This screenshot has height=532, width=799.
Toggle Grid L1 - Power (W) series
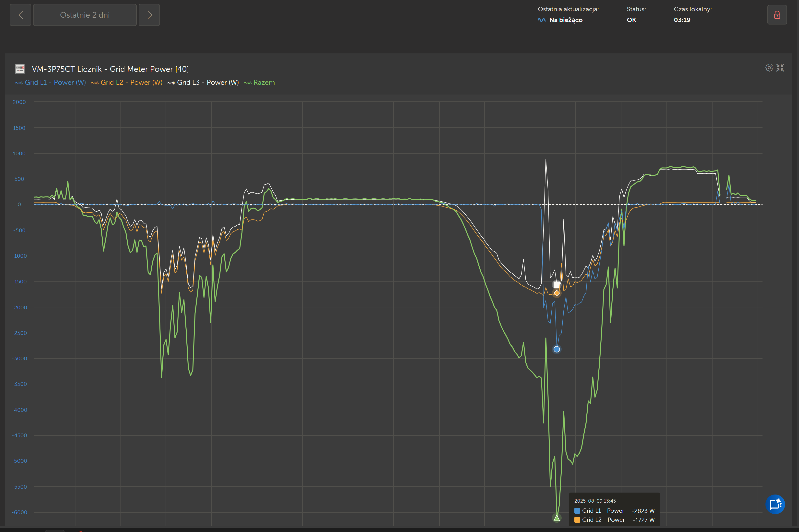(x=51, y=83)
